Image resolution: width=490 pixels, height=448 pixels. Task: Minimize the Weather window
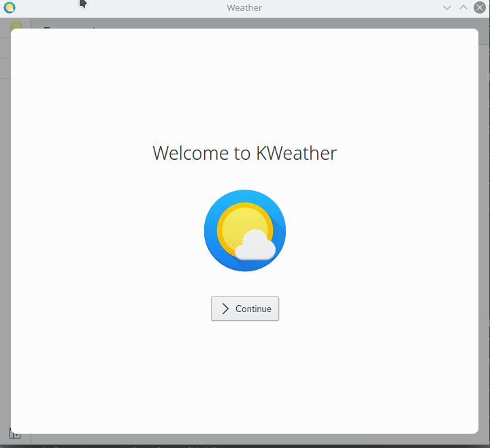point(447,7)
